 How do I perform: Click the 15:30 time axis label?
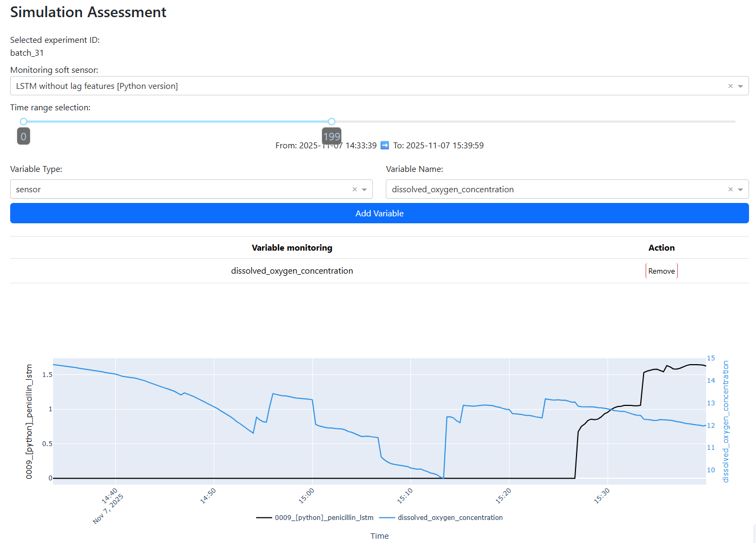(x=602, y=496)
